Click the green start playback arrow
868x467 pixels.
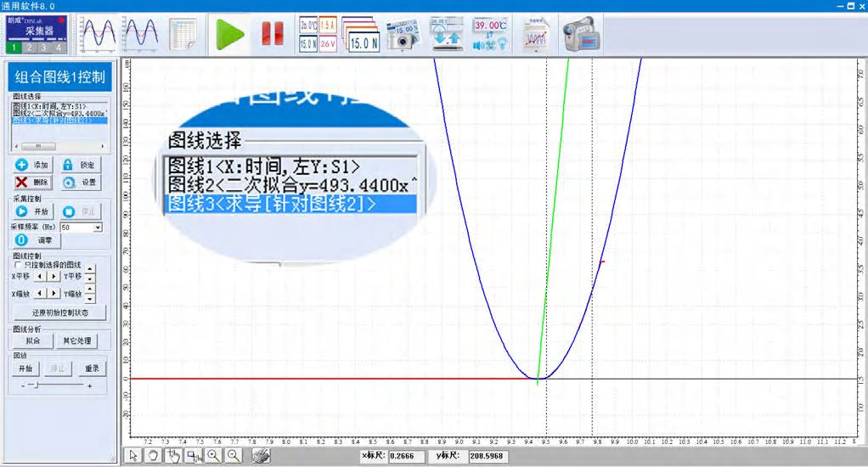coord(229,34)
